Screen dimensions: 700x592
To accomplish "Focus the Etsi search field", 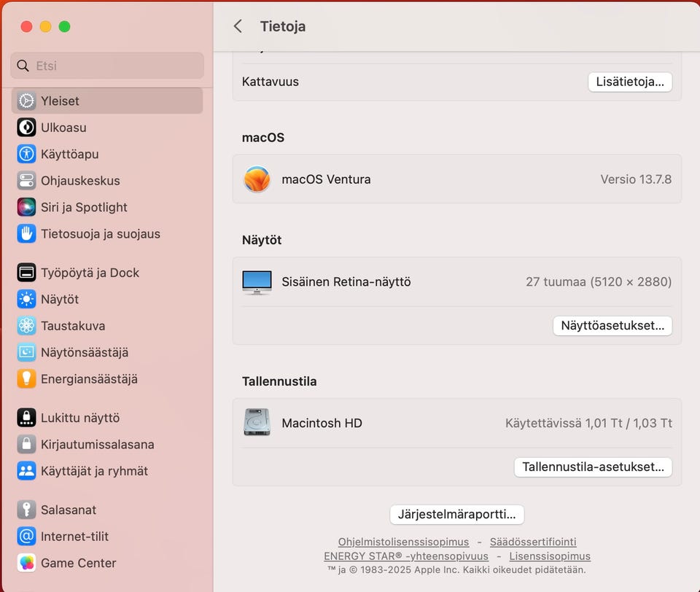I will point(107,66).
